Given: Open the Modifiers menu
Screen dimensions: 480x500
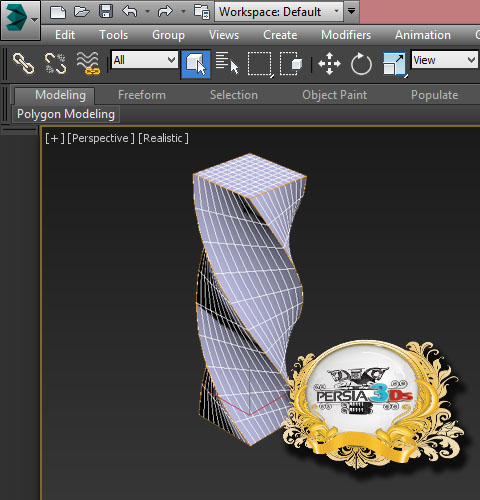Looking at the screenshot, I should [346, 35].
